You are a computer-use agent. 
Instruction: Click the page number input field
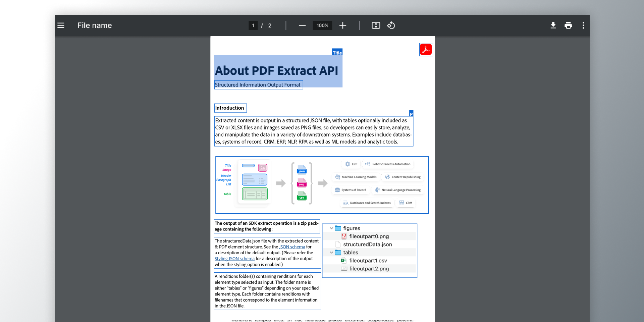pos(253,25)
